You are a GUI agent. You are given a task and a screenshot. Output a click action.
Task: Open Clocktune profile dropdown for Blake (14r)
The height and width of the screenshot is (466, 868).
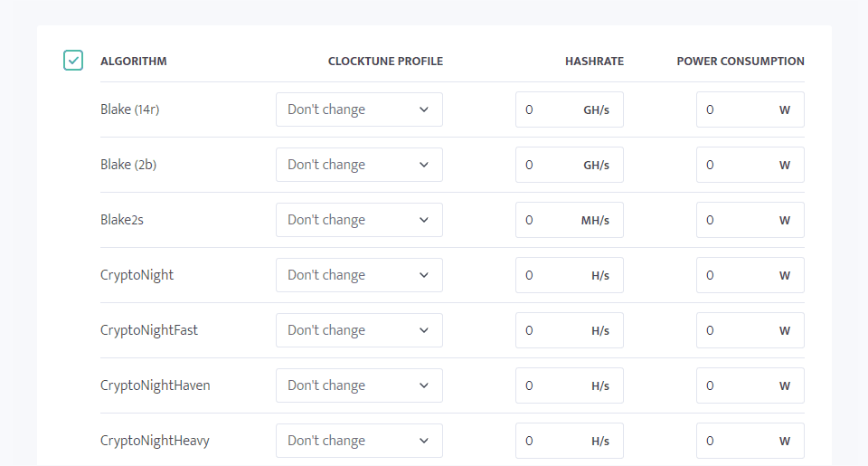coord(359,109)
